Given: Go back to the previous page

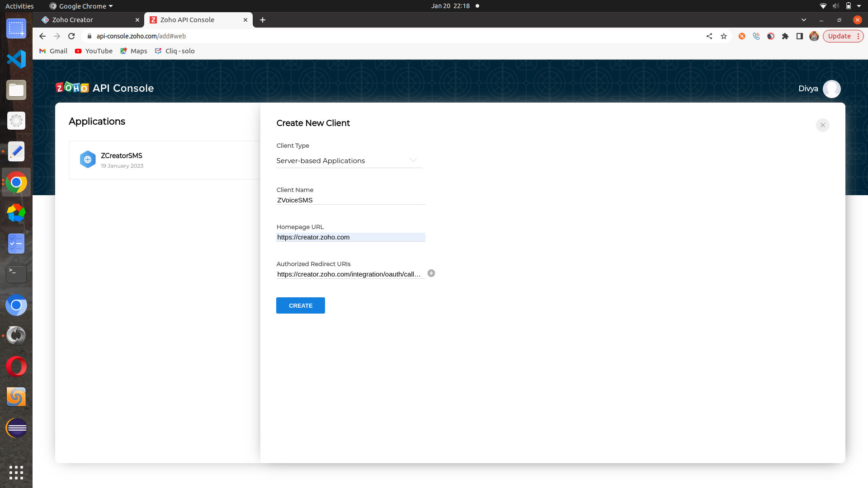Looking at the screenshot, I should pyautogui.click(x=42, y=36).
